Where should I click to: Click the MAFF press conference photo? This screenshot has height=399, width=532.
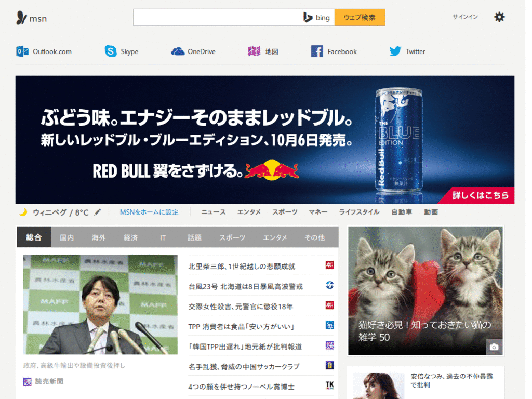(x=100, y=304)
